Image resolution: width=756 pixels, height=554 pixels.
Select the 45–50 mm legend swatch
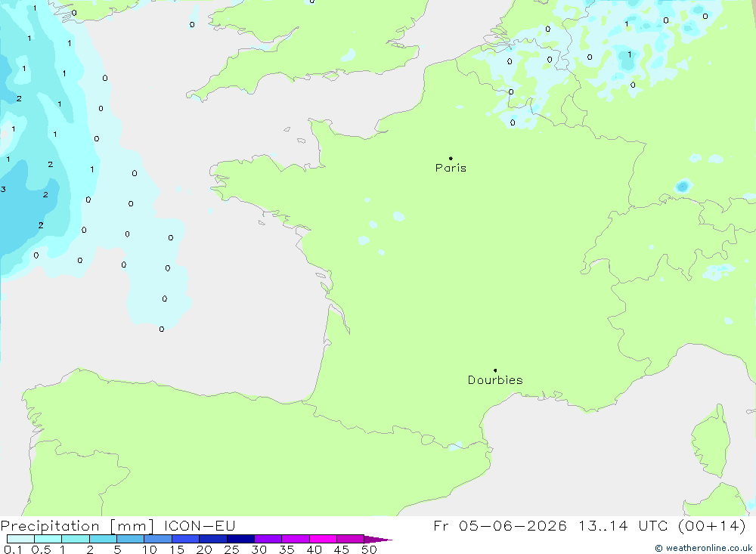[x=351, y=539]
